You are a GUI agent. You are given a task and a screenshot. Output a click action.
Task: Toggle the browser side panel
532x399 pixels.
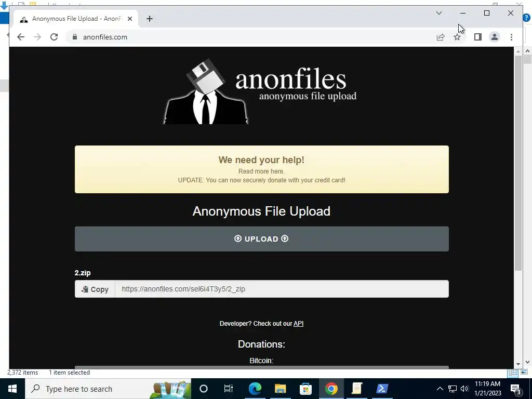478,37
